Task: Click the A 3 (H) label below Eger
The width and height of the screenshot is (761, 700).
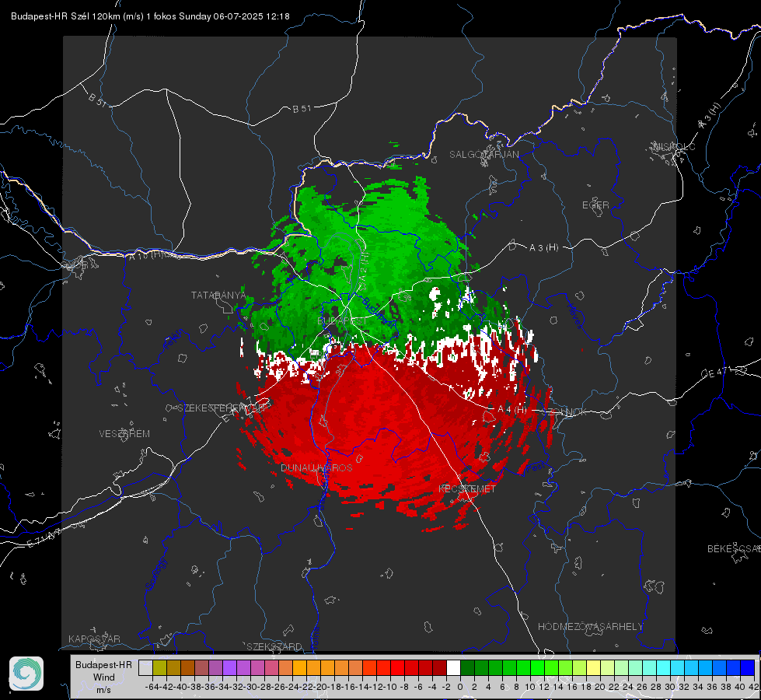Action: 543,248
